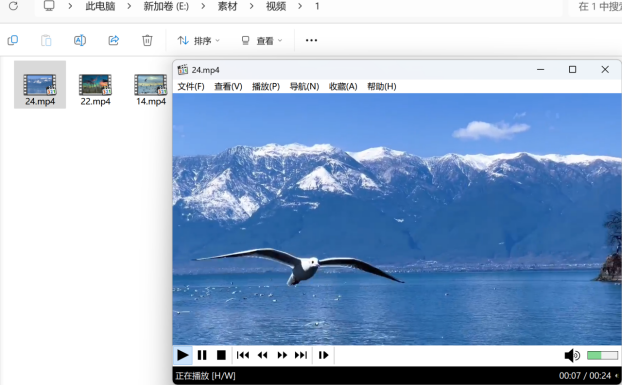Open the 帮助(H) menu
Viewport: 622px width, 386px height.
click(x=382, y=86)
